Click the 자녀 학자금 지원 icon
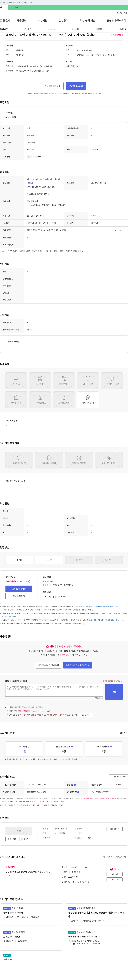Image resolution: width=128 pixels, height=980 pixels. click(x=112, y=381)
